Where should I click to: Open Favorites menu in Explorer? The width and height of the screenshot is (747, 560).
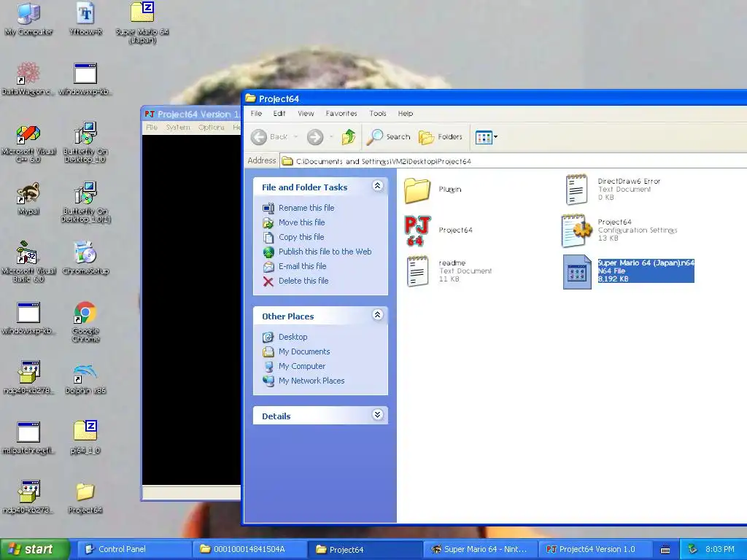[x=341, y=113]
